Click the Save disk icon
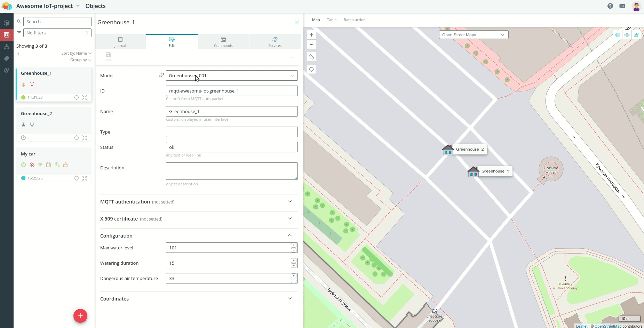644x328 pixels. 108,56
